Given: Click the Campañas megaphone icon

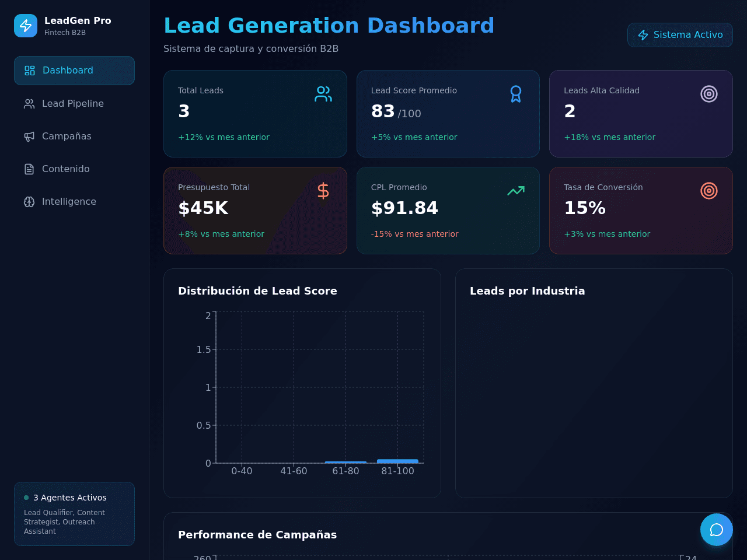Looking at the screenshot, I should point(29,136).
